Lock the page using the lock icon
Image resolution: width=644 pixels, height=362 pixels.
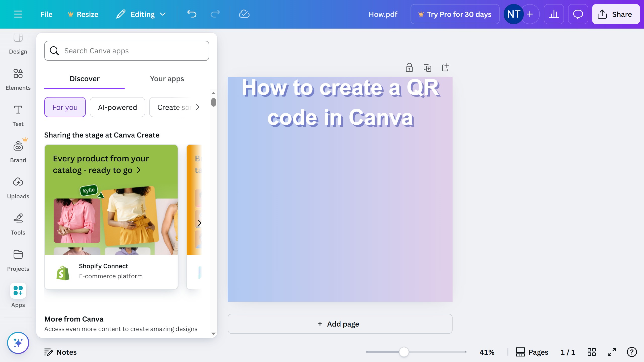point(409,68)
